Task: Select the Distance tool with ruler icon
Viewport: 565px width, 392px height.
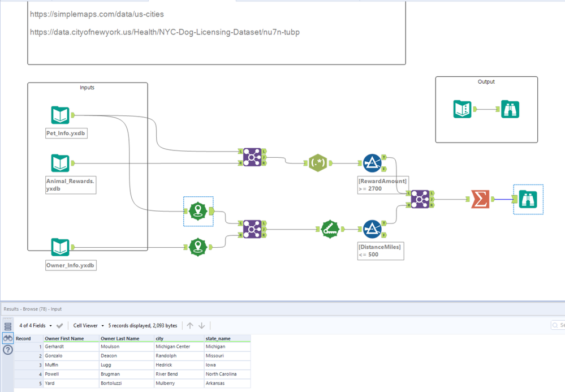Action: coord(330,229)
